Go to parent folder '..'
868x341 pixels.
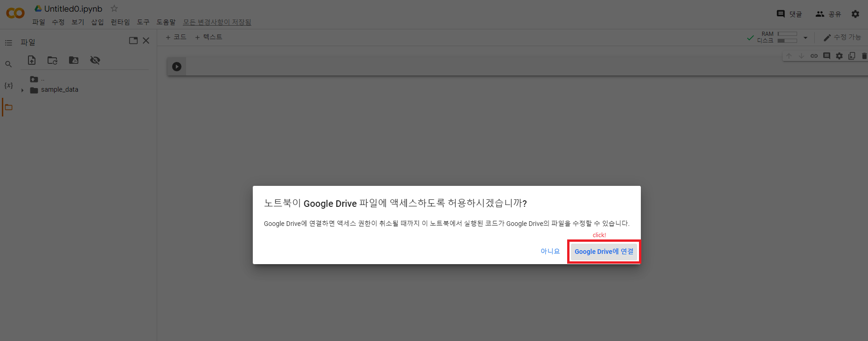[x=37, y=79]
